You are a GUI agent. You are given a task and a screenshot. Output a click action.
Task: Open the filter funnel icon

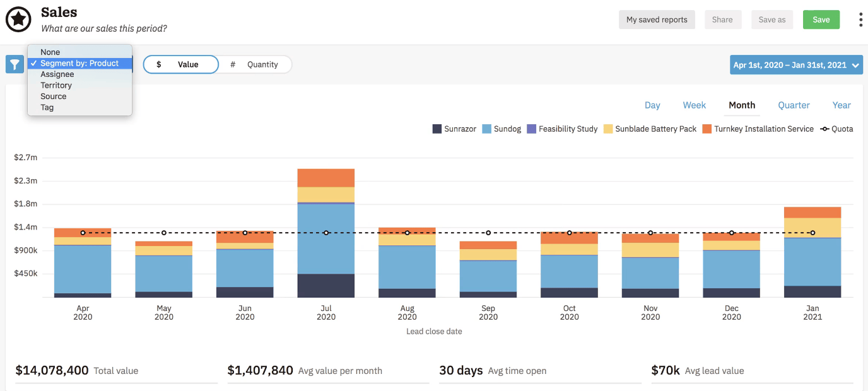tap(15, 64)
